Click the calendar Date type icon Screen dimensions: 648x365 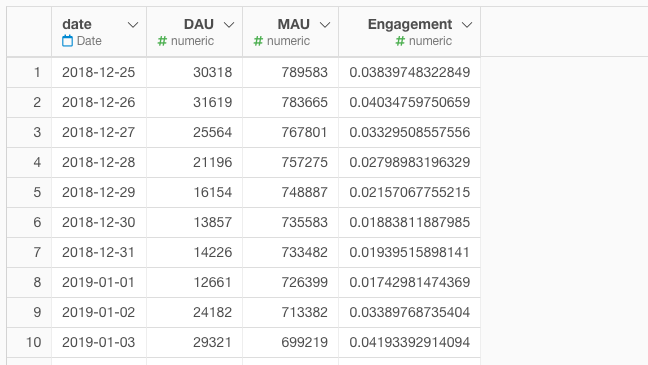67,41
